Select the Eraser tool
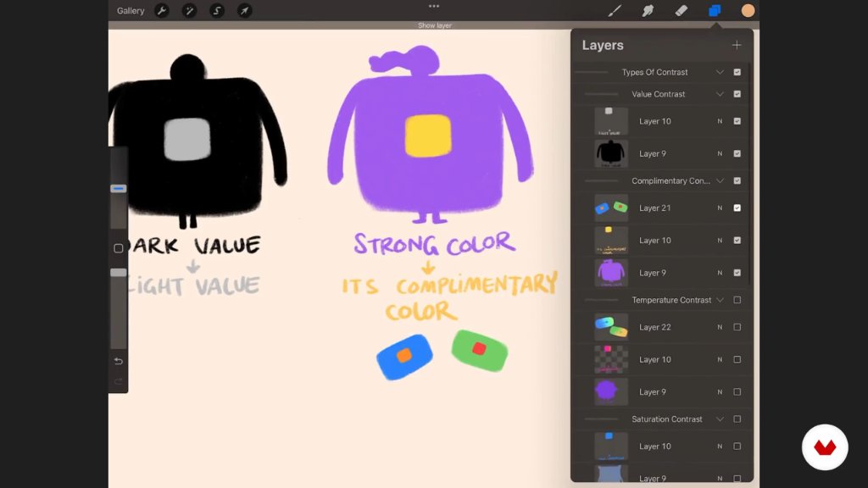Image resolution: width=868 pixels, height=488 pixels. click(682, 10)
